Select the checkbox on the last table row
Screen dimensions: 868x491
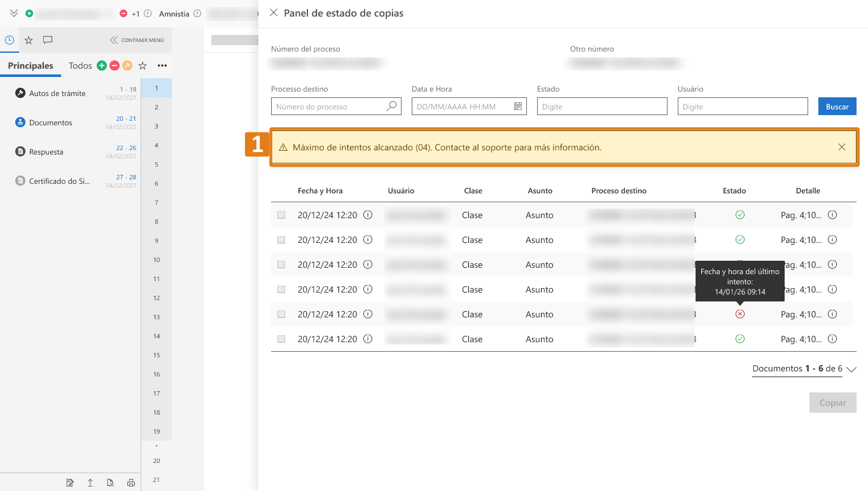(281, 338)
